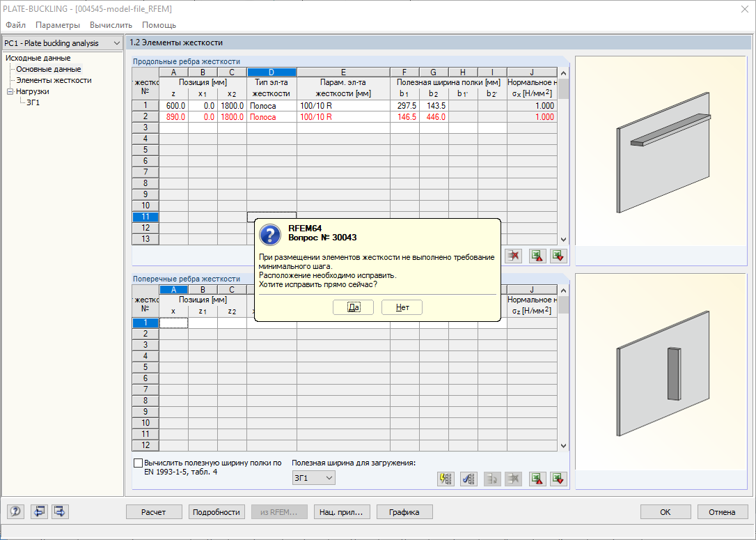Viewport: 756px width, 540px height.
Task: Click the Подробности button
Action: click(x=216, y=512)
